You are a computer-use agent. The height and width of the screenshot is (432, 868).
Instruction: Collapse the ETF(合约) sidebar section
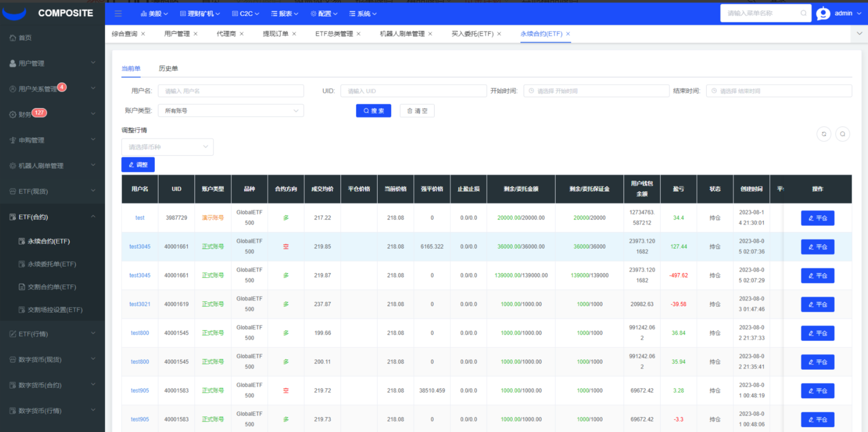(52, 217)
